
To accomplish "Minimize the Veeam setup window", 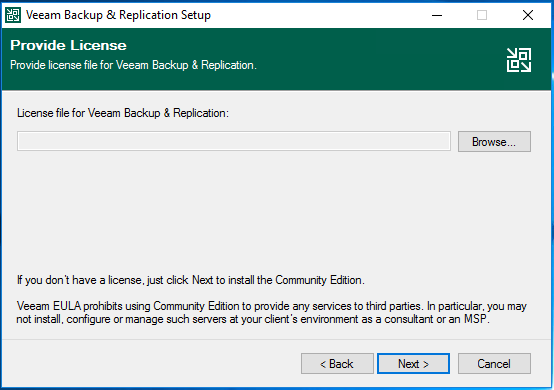I will point(437,15).
